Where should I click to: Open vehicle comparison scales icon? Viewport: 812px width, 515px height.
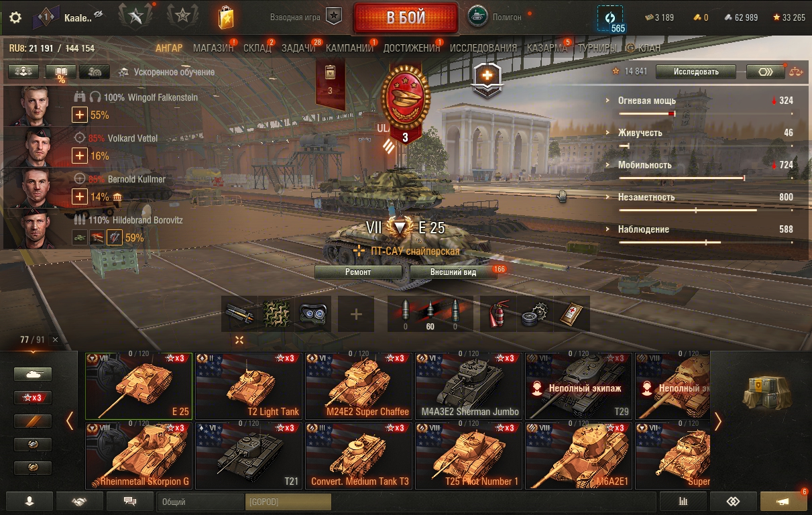pyautogui.click(x=796, y=72)
